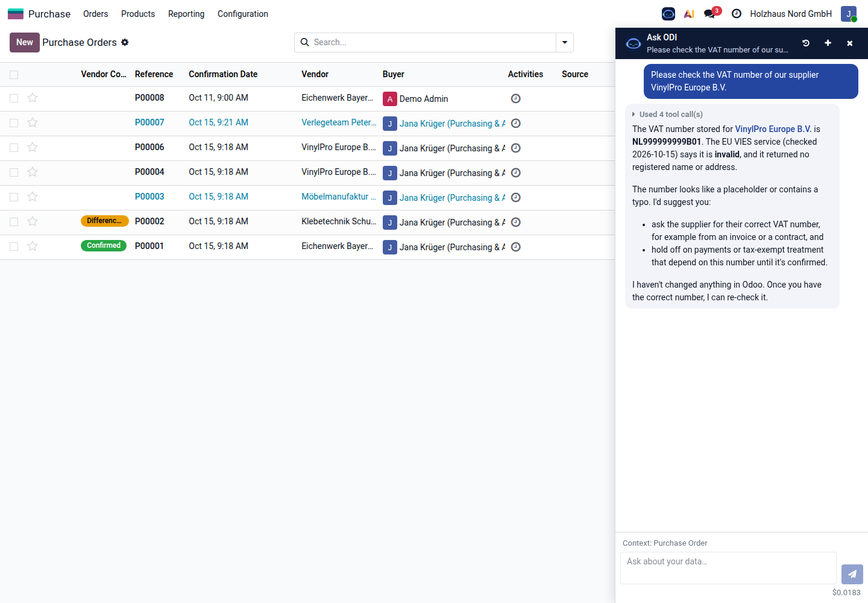Click the AI icon in the top bar
Screen dimensions: 868x603
(x=689, y=14)
